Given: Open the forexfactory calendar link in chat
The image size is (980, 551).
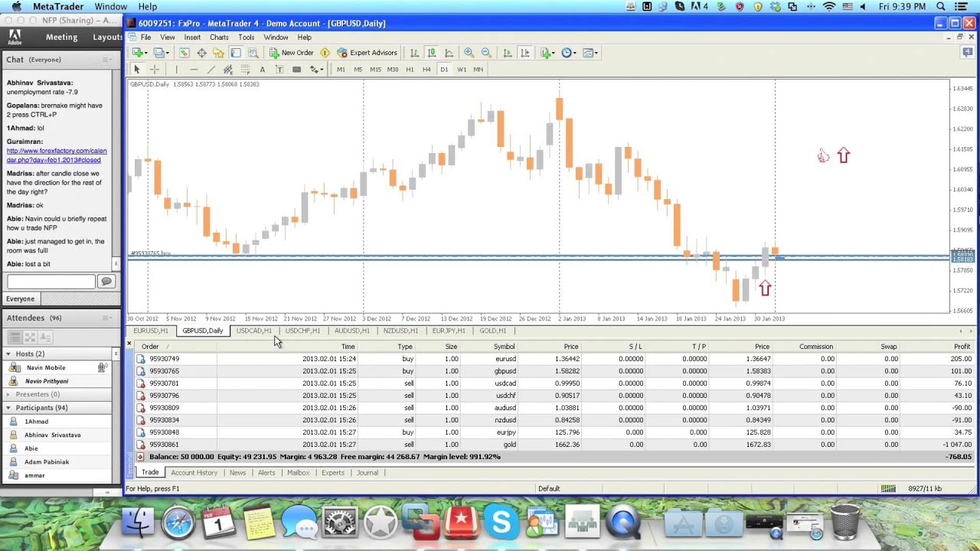Looking at the screenshot, I should [x=57, y=155].
